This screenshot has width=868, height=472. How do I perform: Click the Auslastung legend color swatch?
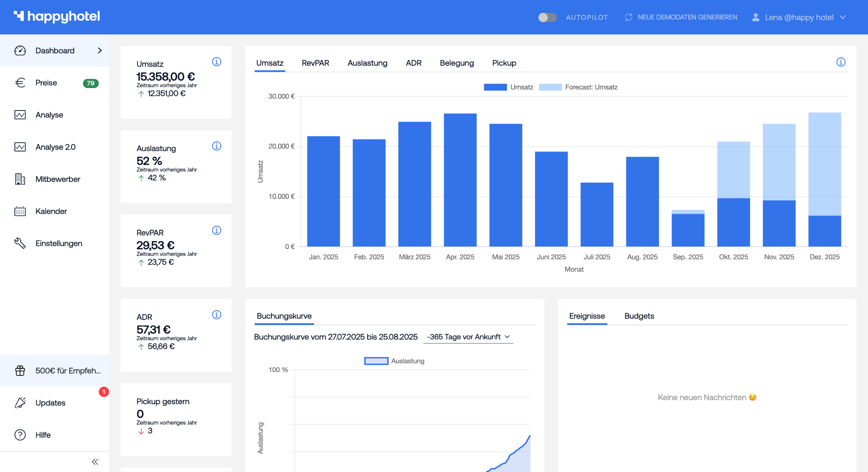pyautogui.click(x=376, y=361)
